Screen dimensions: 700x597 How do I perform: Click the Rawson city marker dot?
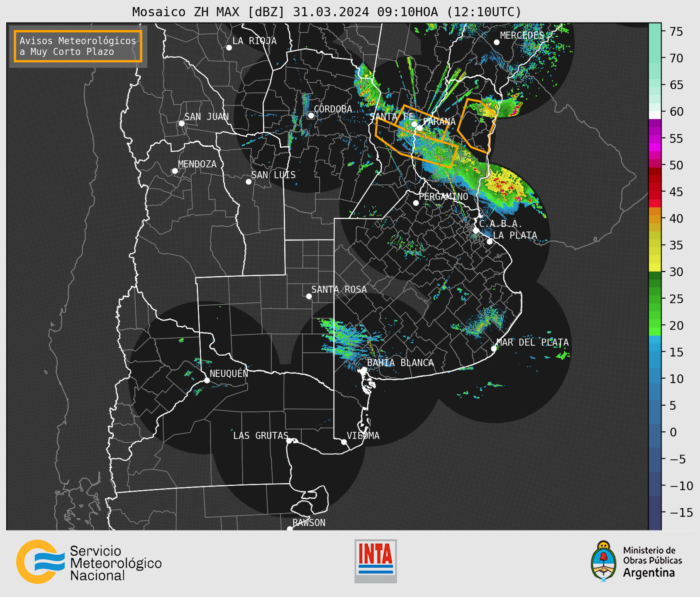coord(290,528)
